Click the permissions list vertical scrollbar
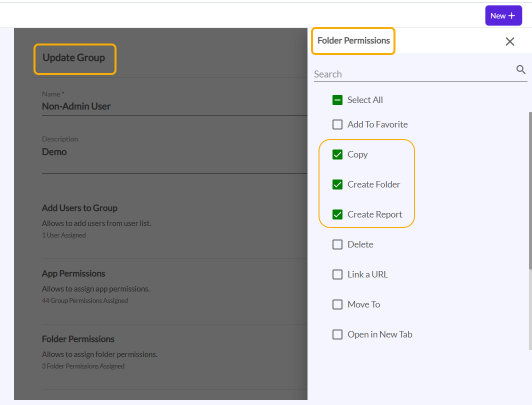This screenshot has height=405, width=532. [530, 190]
